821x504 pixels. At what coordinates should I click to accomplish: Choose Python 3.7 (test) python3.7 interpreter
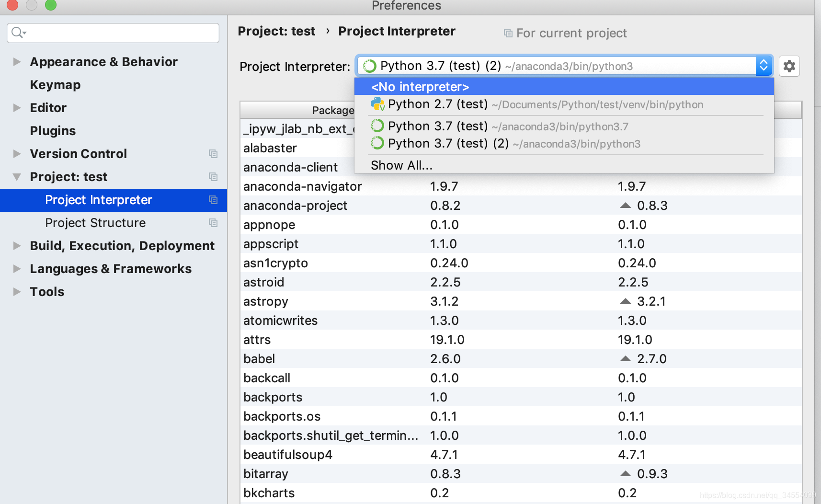click(564, 126)
